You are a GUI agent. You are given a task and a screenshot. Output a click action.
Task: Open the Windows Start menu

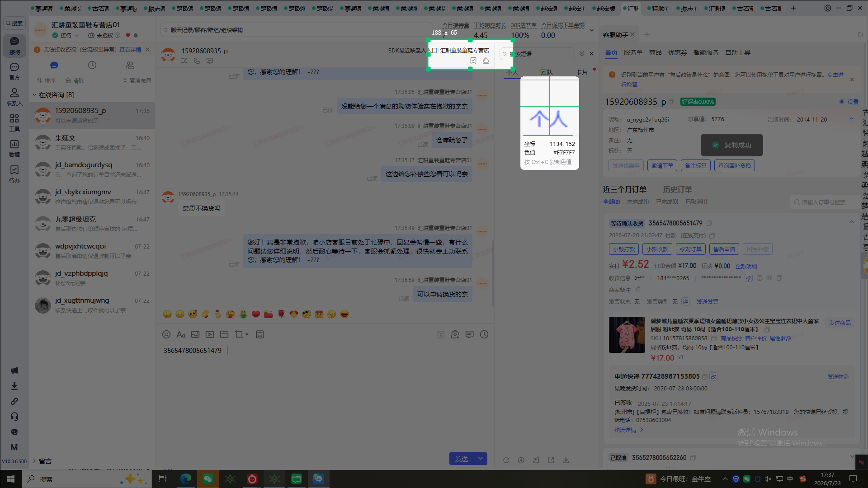pos(11,479)
